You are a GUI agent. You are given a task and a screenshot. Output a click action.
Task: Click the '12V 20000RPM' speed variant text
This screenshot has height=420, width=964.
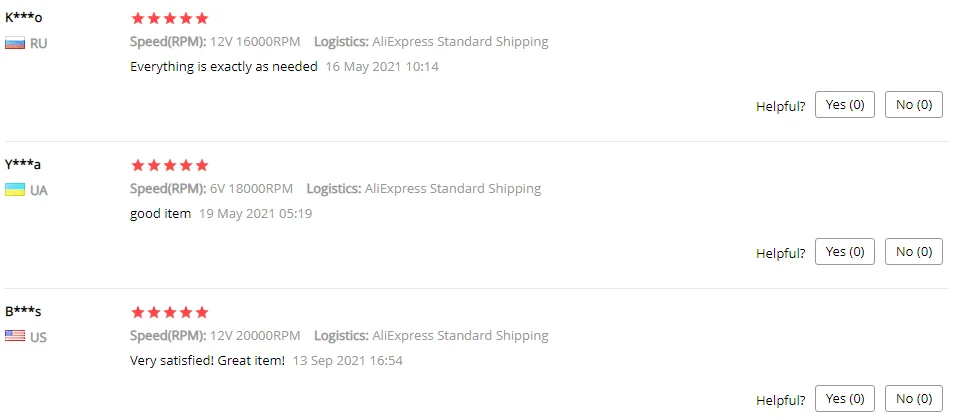pos(255,336)
